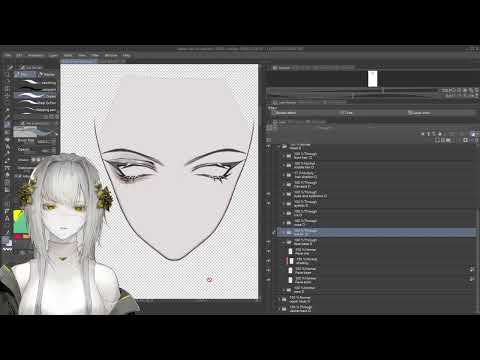This screenshot has width=480, height=360.
Task: Select the middle hair folder row
Action: click(376, 165)
